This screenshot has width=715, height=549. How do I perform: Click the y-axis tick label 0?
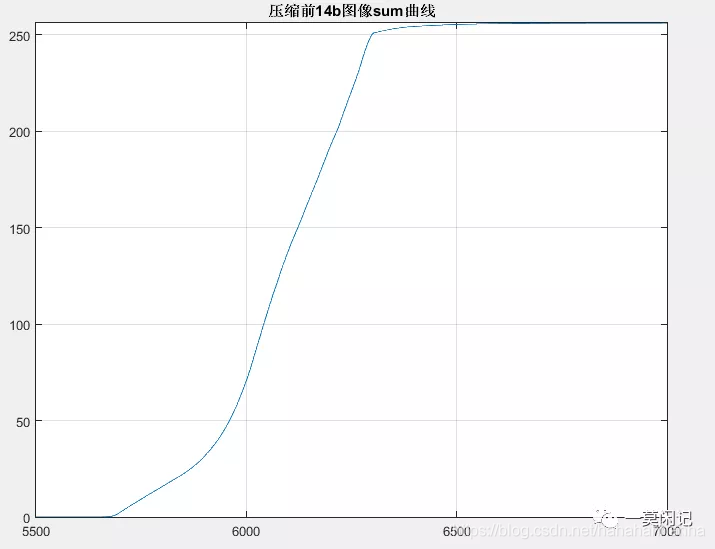pos(27,518)
